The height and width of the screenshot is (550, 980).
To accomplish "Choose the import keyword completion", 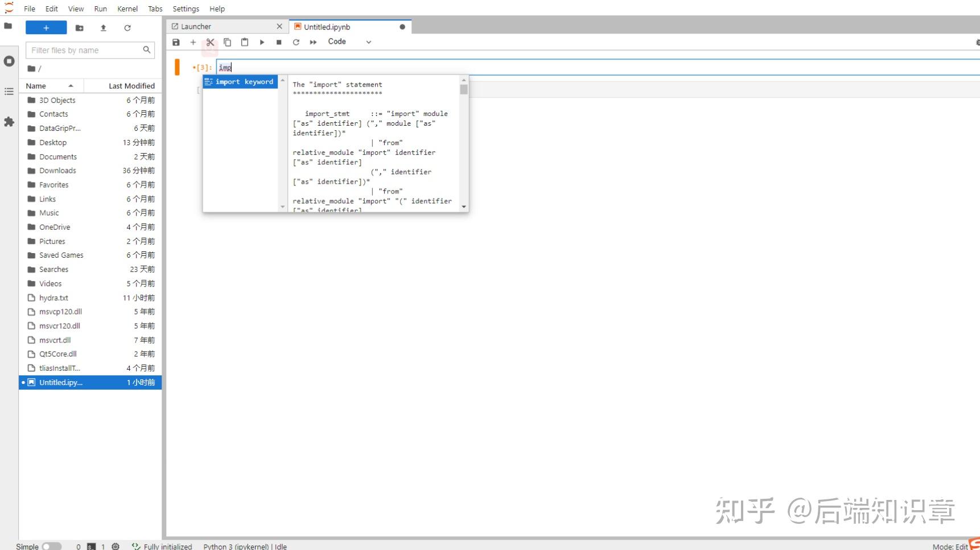I will coord(240,82).
